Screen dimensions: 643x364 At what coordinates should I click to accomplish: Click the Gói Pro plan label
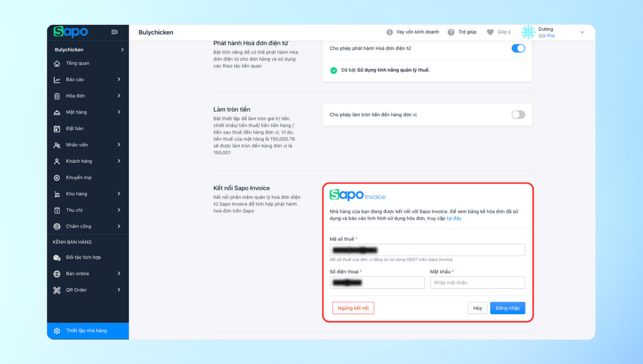pyautogui.click(x=547, y=36)
